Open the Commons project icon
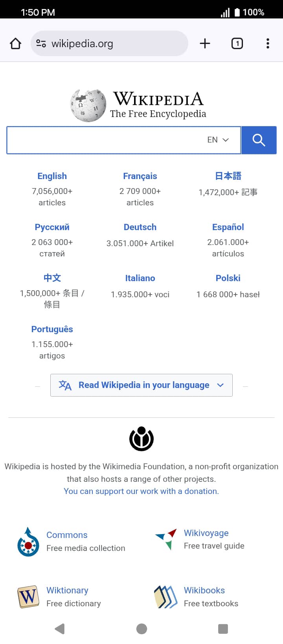This screenshot has width=283, height=644. [x=28, y=542]
